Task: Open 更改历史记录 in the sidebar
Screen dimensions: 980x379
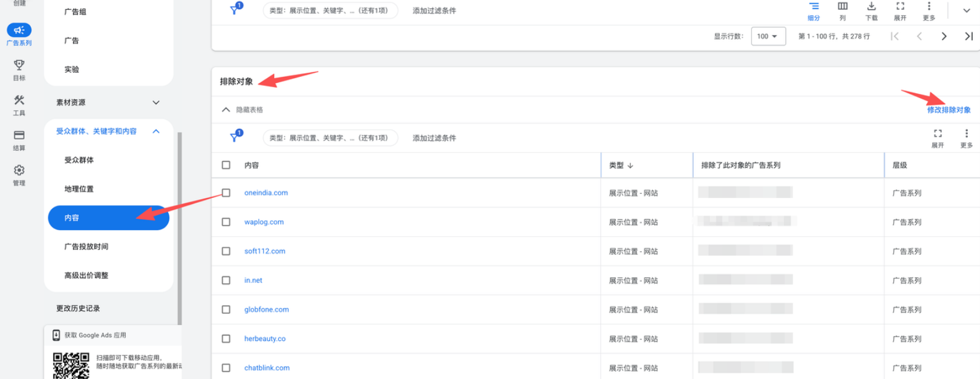Action: click(78, 308)
